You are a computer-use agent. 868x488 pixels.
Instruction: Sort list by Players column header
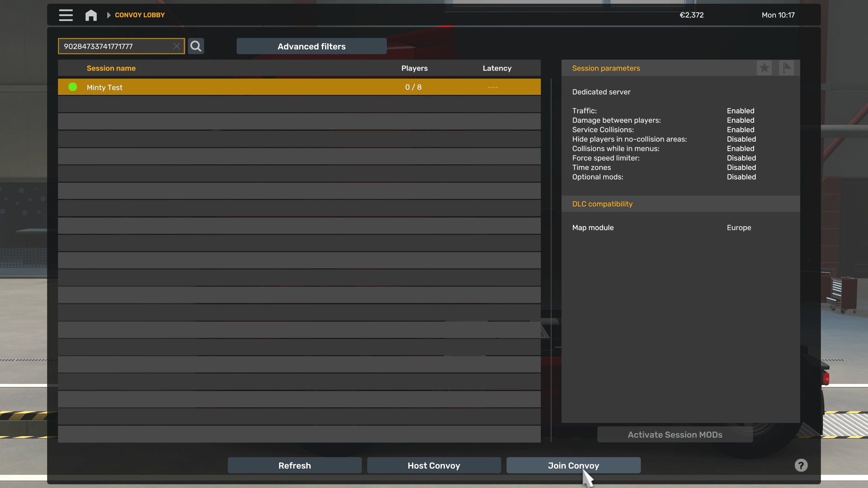(414, 68)
